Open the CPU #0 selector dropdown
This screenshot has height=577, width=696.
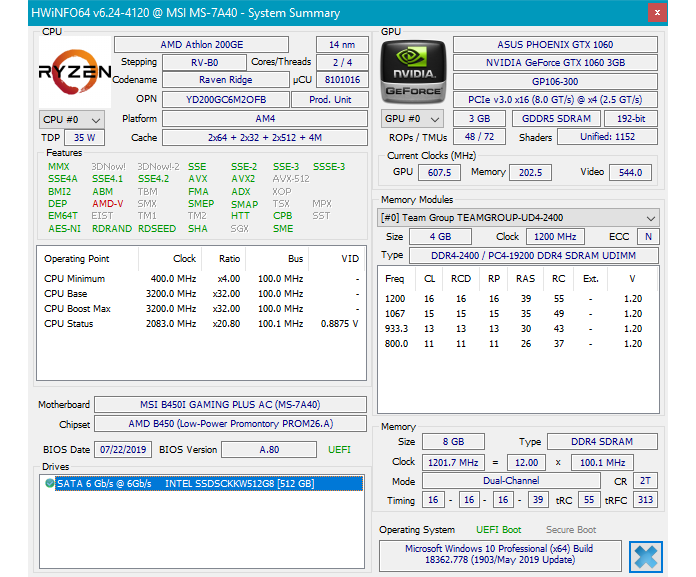(72, 120)
